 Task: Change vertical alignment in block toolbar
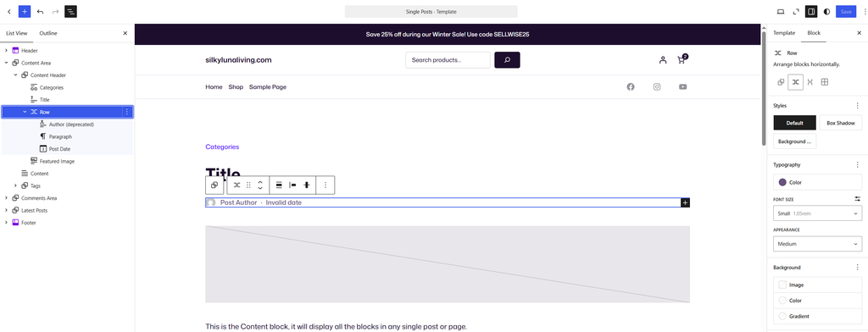click(306, 185)
